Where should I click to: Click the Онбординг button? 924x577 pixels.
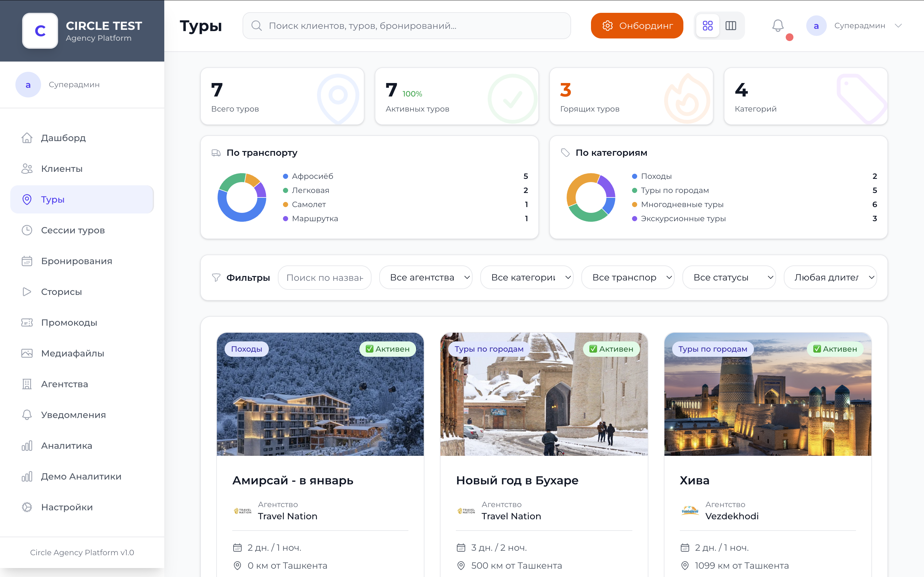click(637, 26)
